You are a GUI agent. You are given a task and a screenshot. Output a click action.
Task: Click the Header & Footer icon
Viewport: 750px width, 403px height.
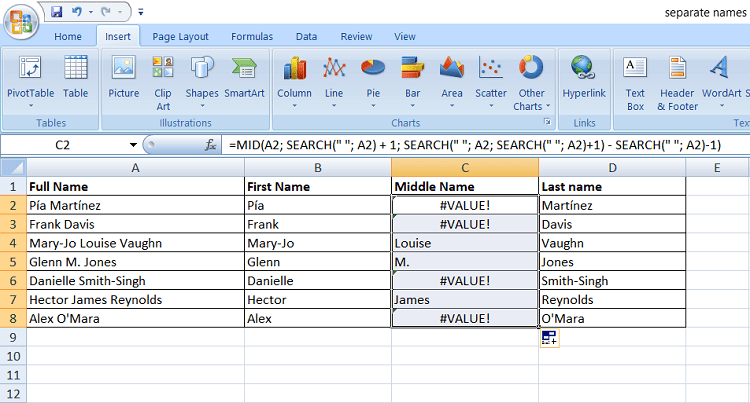(x=677, y=70)
